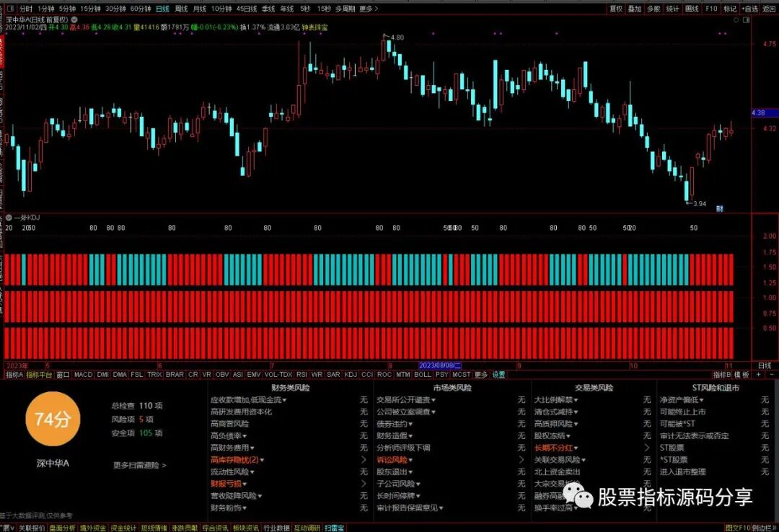Open indicator 设置
Viewport: 779px width, 532px height.
pyautogui.click(x=498, y=375)
